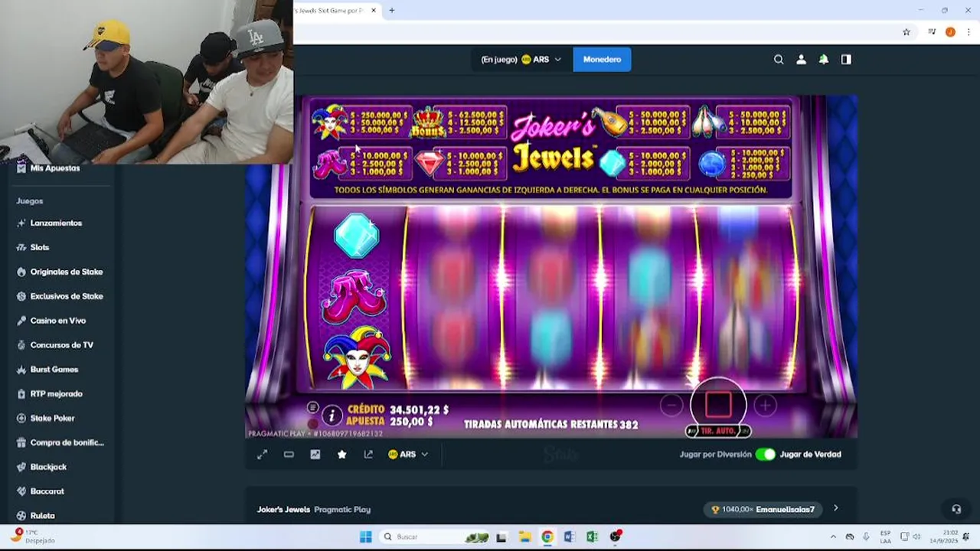Screen dimensions: 980x551
Task: Open Originales de Stake
Action: (67, 272)
